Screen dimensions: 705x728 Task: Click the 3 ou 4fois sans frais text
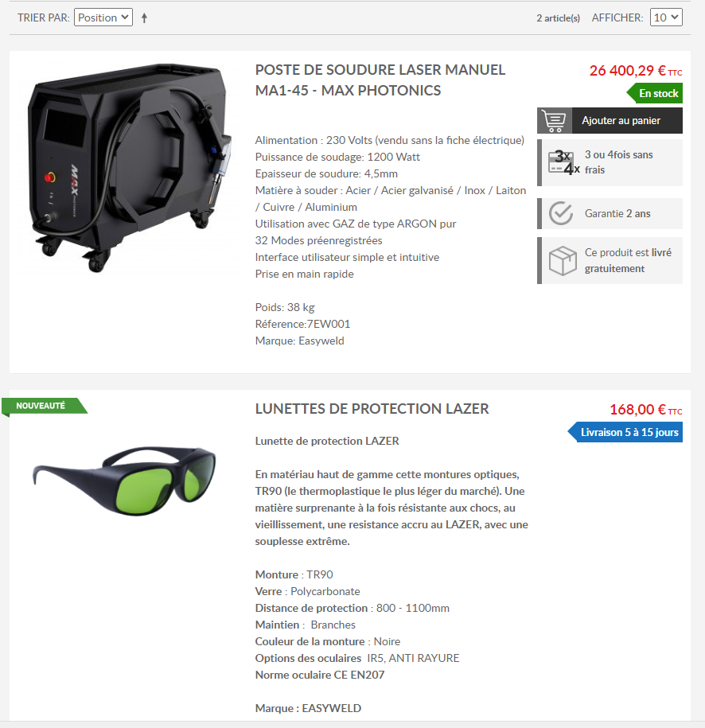618,162
